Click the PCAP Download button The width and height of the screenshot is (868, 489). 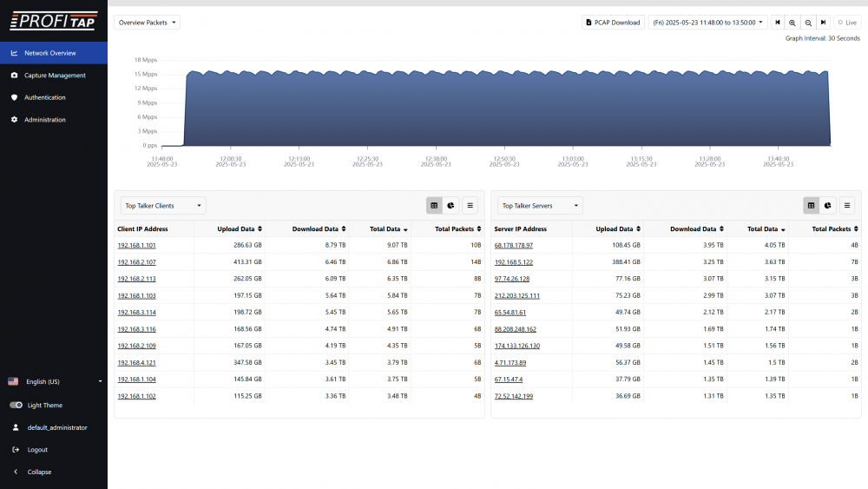(613, 23)
